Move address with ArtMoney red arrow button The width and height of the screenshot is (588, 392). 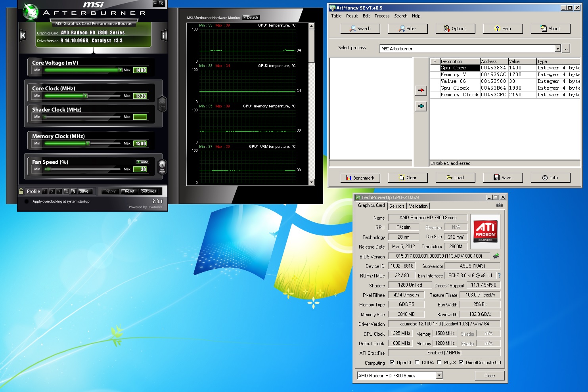(x=421, y=90)
